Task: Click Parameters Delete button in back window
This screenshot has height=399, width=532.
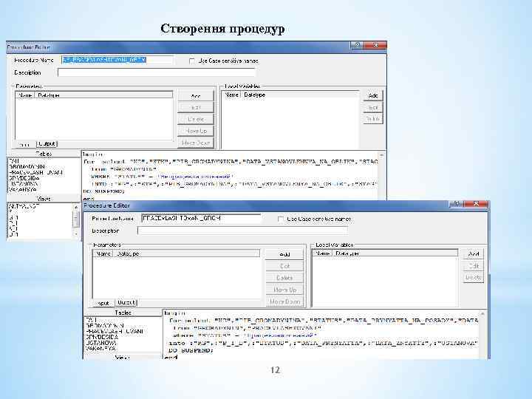Action: (196, 119)
